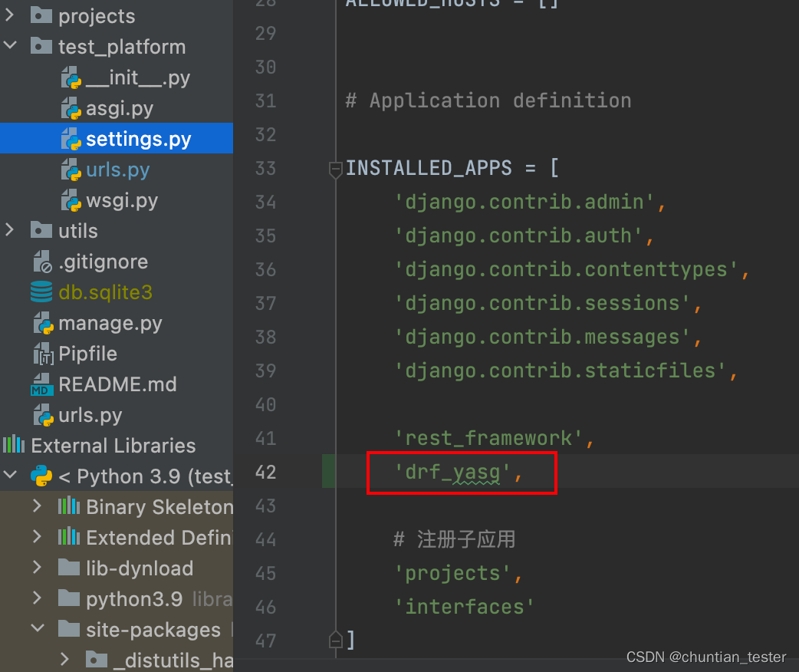Viewport: 799px width, 672px height.
Task: Expand the projects folder
Action: pos(10,15)
